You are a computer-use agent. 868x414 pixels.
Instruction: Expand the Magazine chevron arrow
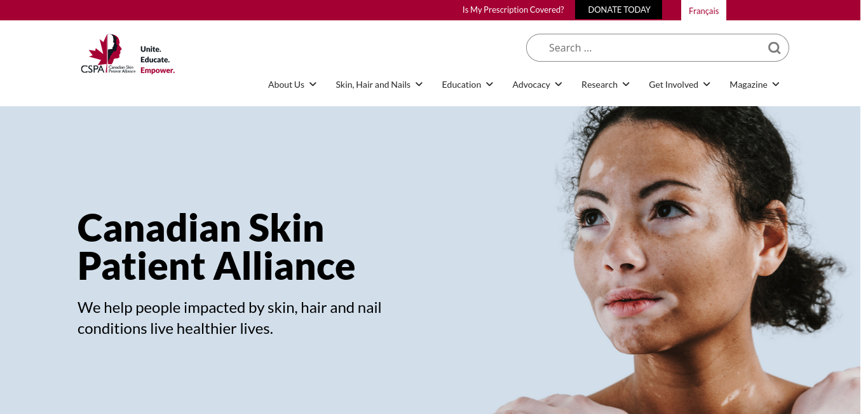tap(776, 85)
